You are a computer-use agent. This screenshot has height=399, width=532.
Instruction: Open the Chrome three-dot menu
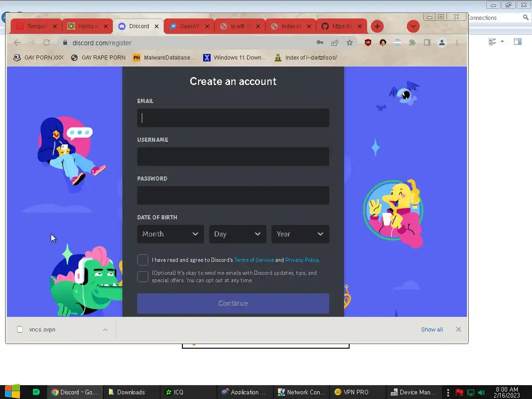click(457, 42)
